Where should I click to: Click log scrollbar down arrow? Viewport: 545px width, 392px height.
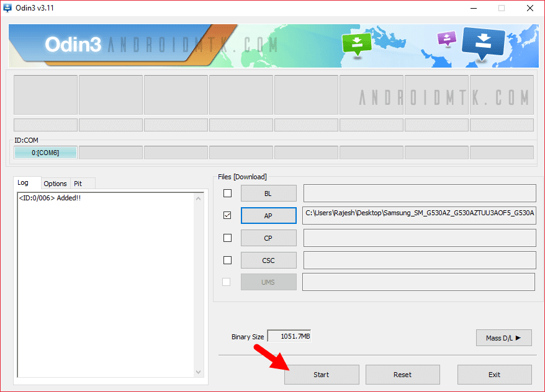pos(198,372)
